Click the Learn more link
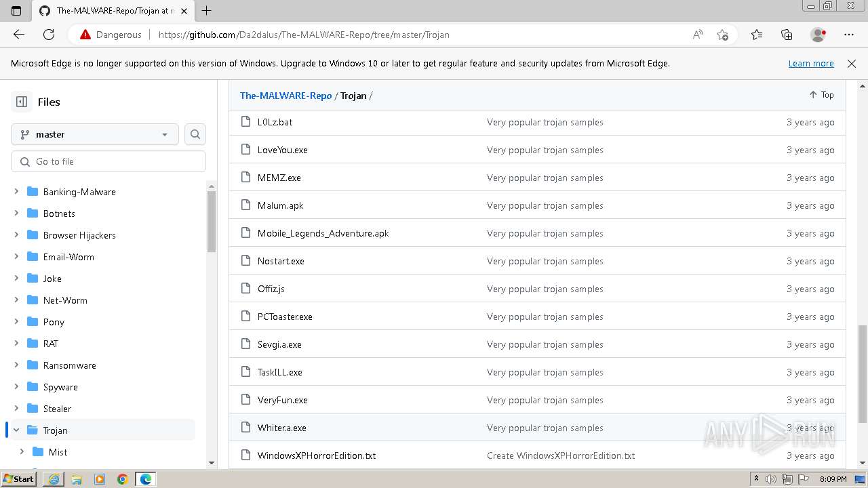Viewport: 868px width, 488px height. tap(811, 63)
